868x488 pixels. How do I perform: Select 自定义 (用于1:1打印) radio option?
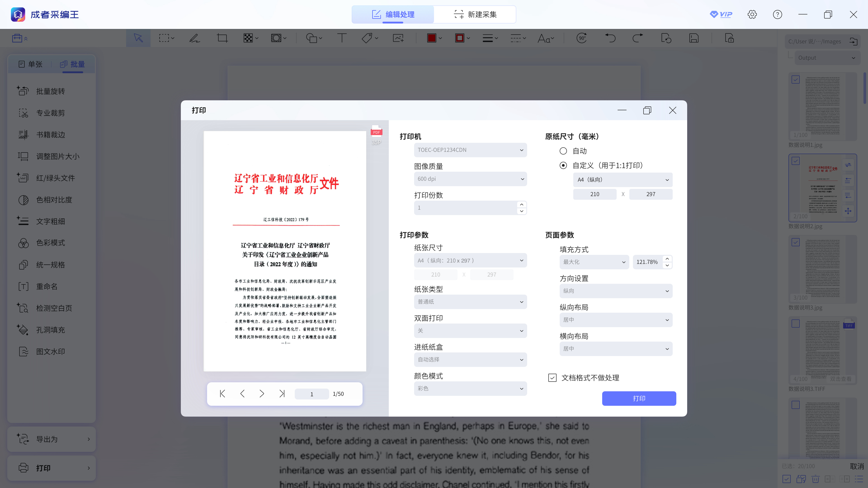[x=563, y=165]
